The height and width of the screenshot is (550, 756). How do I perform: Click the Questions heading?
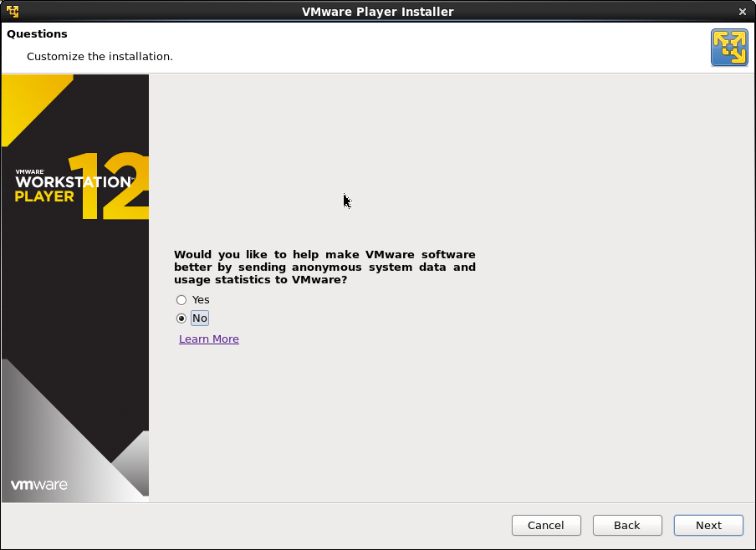pyautogui.click(x=37, y=34)
